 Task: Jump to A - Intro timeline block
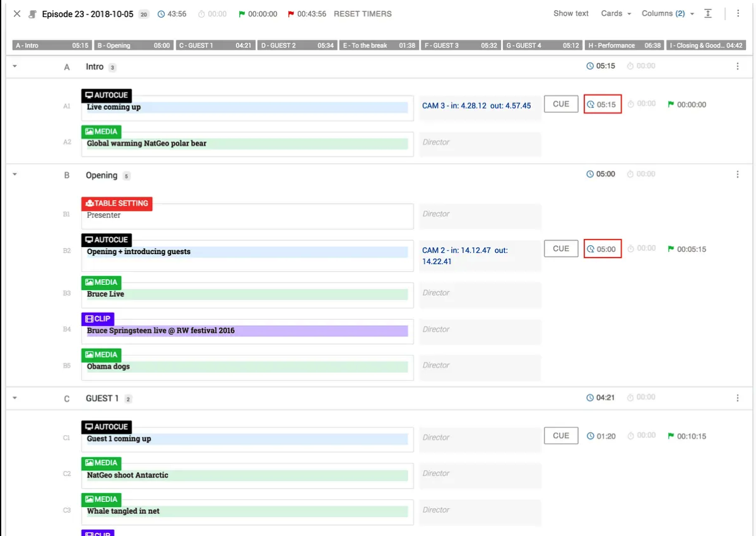52,45
